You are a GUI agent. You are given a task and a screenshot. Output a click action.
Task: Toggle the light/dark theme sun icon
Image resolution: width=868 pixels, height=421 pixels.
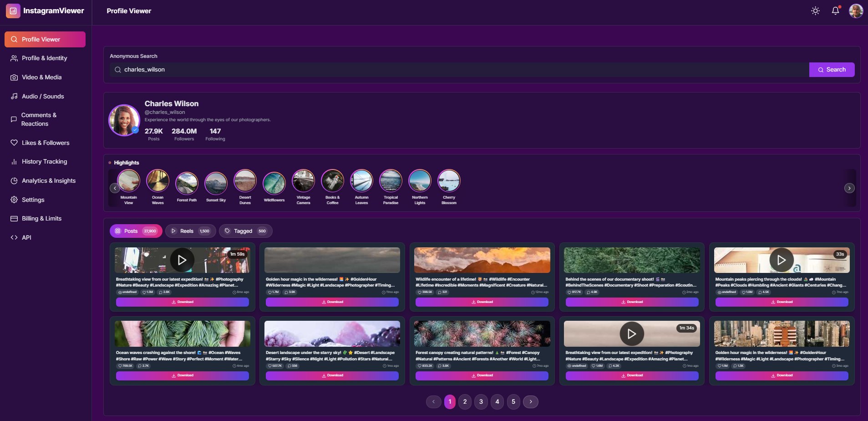click(815, 11)
